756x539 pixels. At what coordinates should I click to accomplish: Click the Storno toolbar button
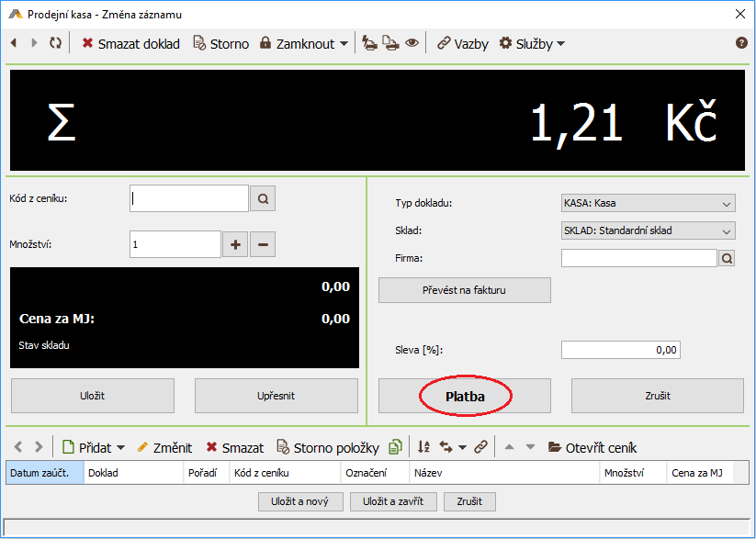coord(220,44)
